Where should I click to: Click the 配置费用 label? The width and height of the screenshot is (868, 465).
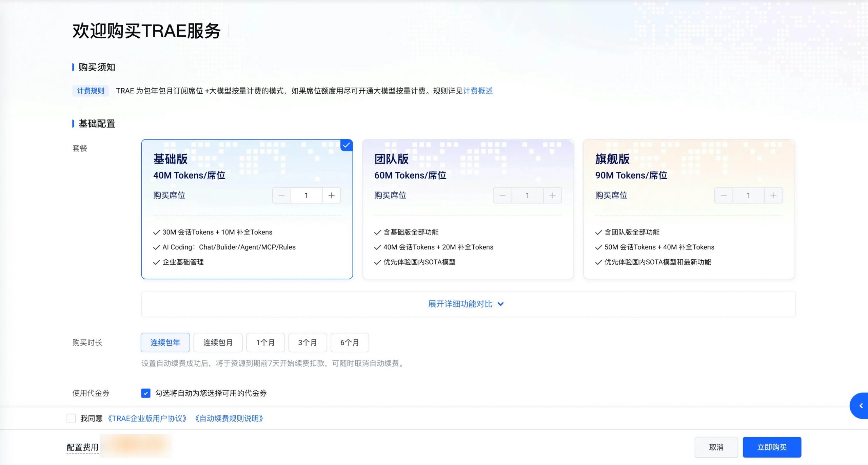click(82, 447)
